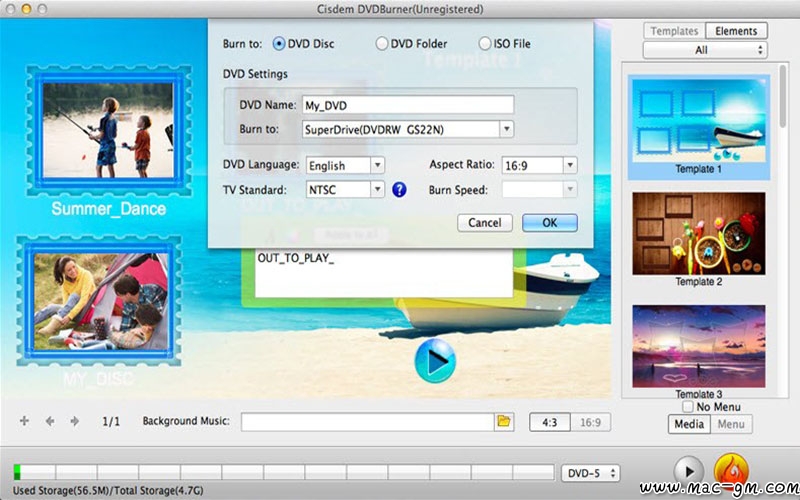
Task: Click the Summer_Dance video thumbnail
Action: tap(108, 130)
